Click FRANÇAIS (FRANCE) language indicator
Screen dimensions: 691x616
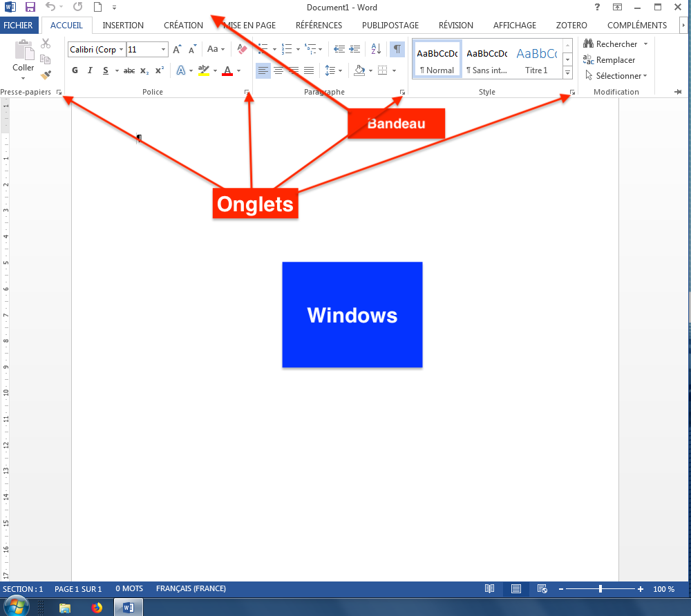pos(191,588)
